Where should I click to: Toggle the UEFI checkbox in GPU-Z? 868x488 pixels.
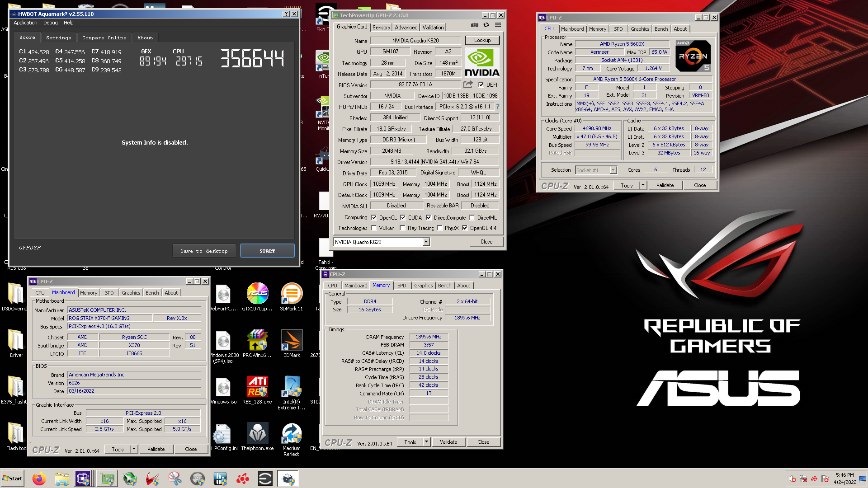(481, 84)
